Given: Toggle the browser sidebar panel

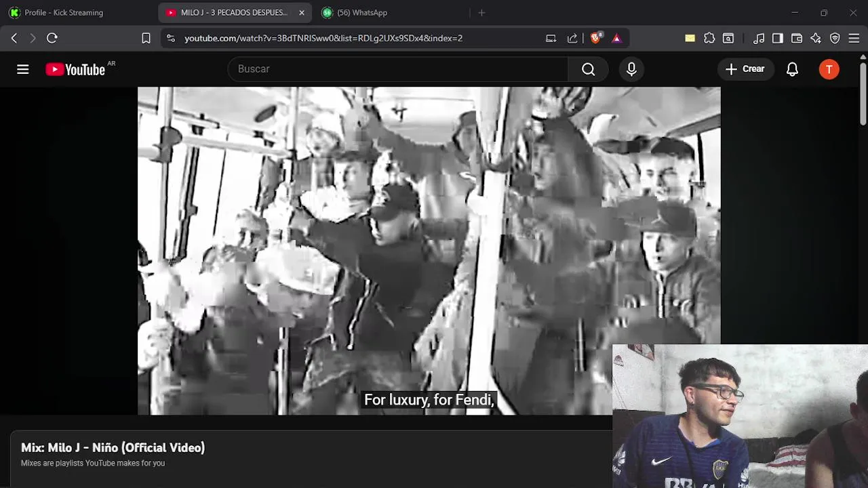Looking at the screenshot, I should coord(778,38).
